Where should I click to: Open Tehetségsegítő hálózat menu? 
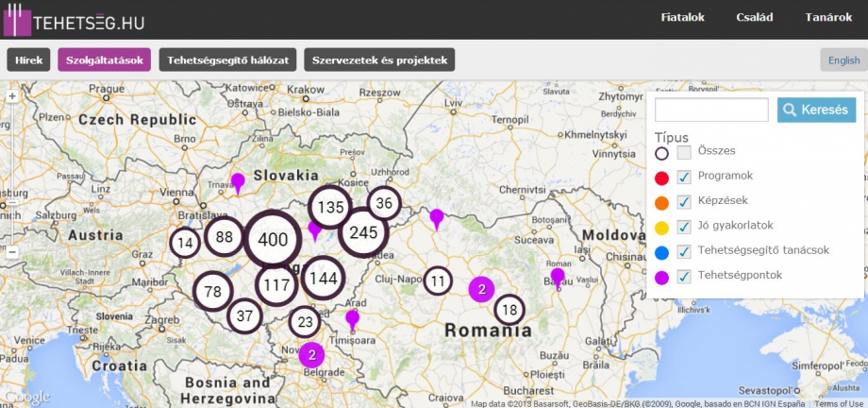coord(227,59)
